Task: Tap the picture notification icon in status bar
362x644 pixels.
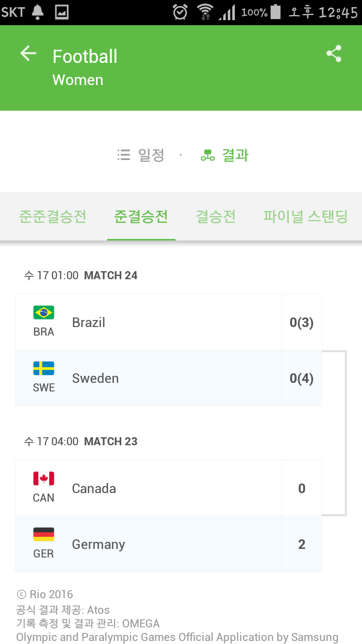Action: (x=61, y=12)
